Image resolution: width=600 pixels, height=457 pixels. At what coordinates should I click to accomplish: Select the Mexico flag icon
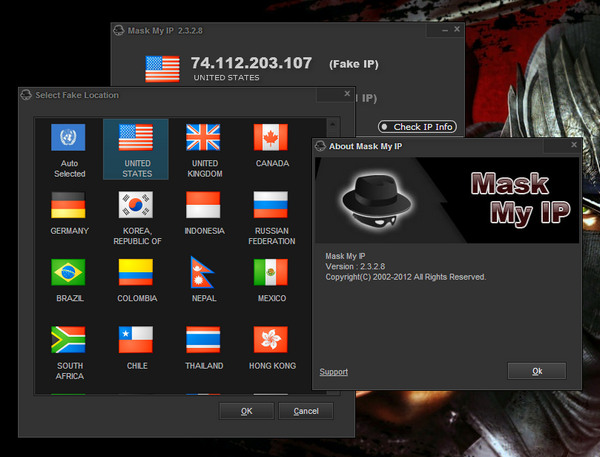click(x=271, y=272)
